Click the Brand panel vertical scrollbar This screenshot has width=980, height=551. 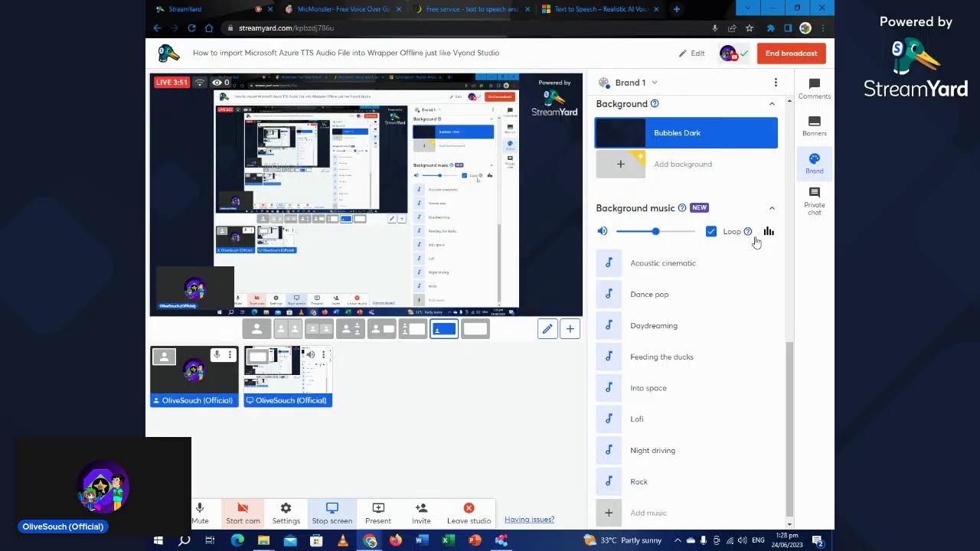[x=789, y=429]
